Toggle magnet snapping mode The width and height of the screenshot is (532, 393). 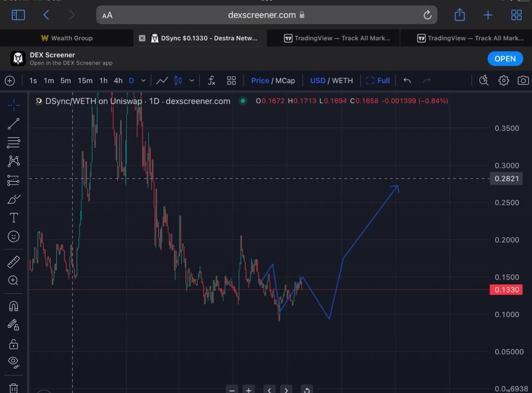(14, 307)
